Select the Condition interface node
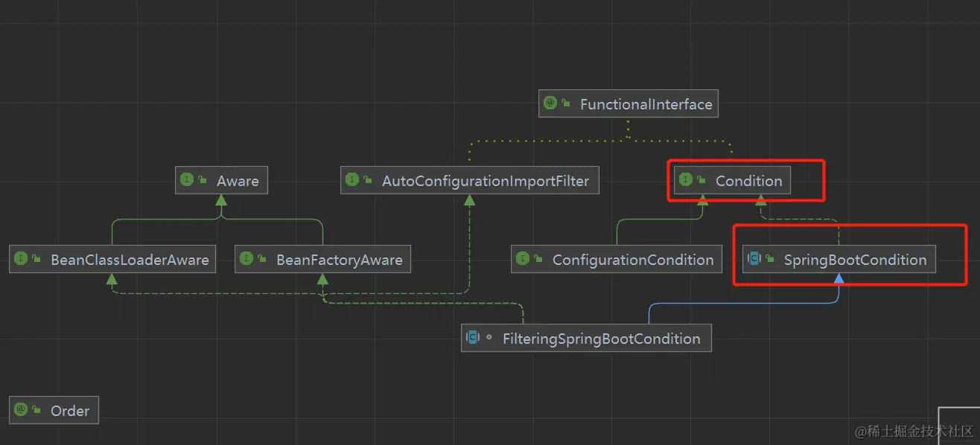Image resolution: width=980 pixels, height=445 pixels. point(732,180)
